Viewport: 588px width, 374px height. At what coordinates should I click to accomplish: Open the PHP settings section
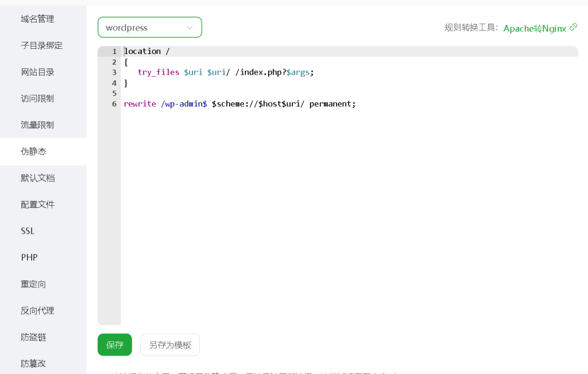(x=29, y=257)
